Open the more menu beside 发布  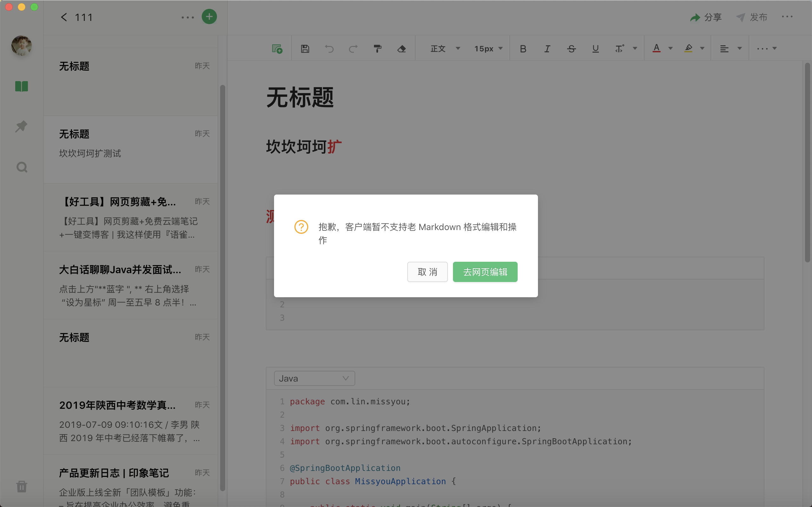(787, 16)
